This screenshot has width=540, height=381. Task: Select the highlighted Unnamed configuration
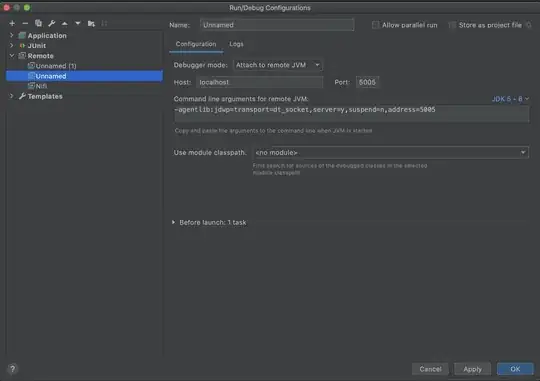(x=84, y=76)
